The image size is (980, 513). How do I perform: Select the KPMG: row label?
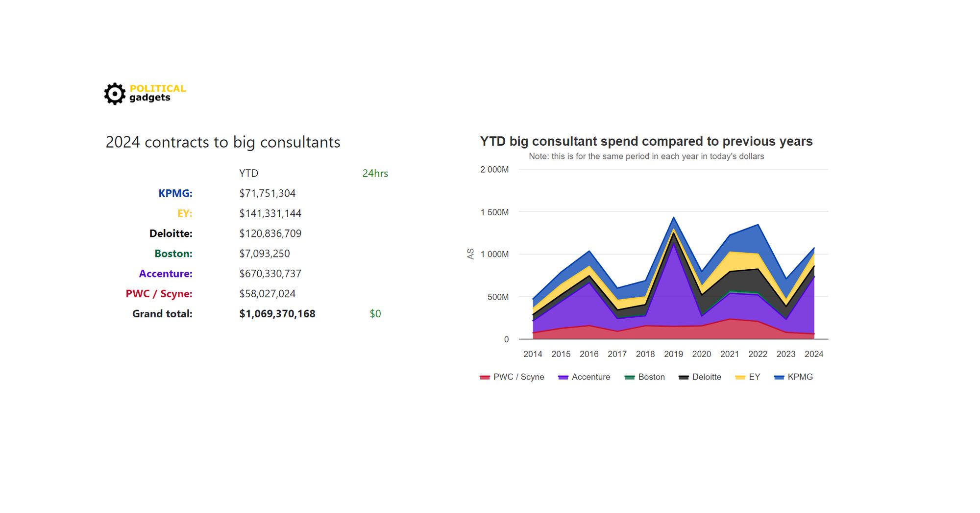175,193
